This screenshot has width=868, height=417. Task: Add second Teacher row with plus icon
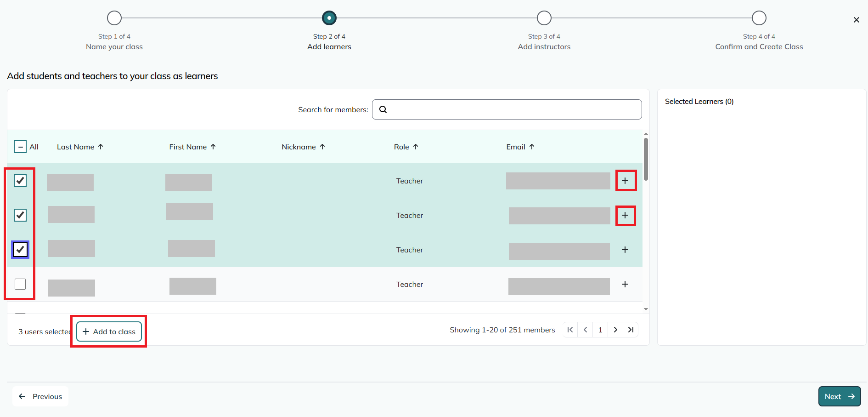(625, 215)
